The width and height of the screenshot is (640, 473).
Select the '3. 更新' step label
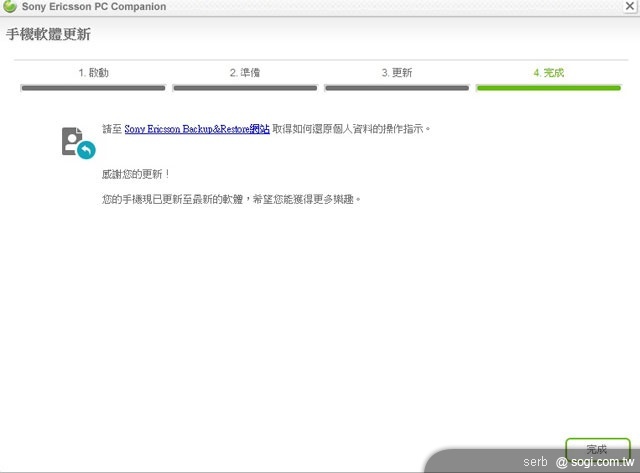point(396,73)
